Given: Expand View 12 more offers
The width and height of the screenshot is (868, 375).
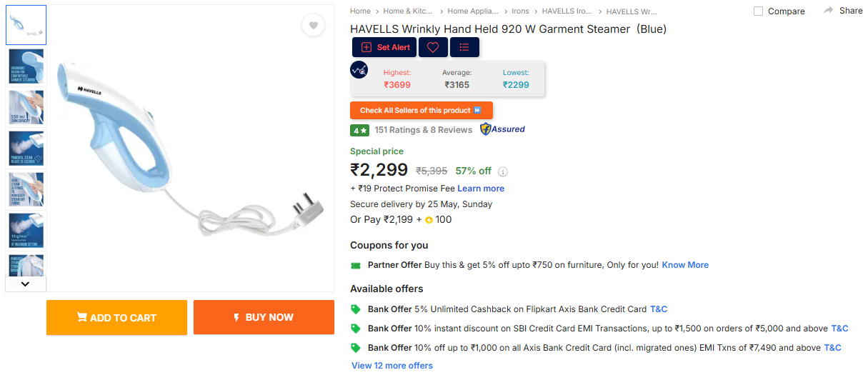Looking at the screenshot, I should 392,366.
